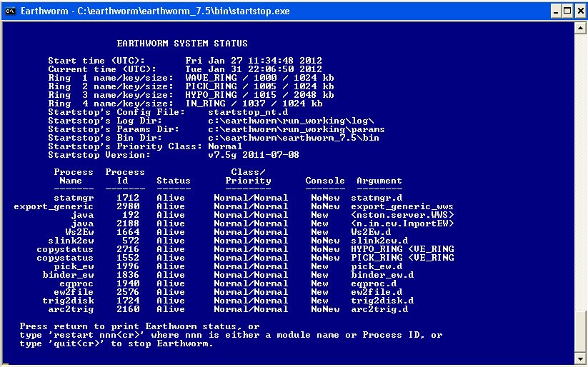588x367 pixels.
Task: Click the 'slink2ew' process name
Action: click(x=71, y=241)
